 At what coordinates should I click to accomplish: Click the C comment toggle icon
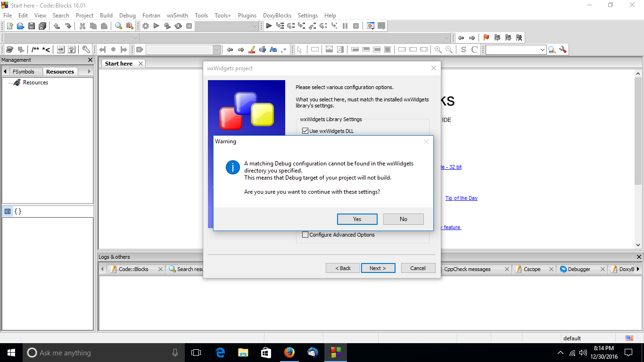tap(474, 49)
